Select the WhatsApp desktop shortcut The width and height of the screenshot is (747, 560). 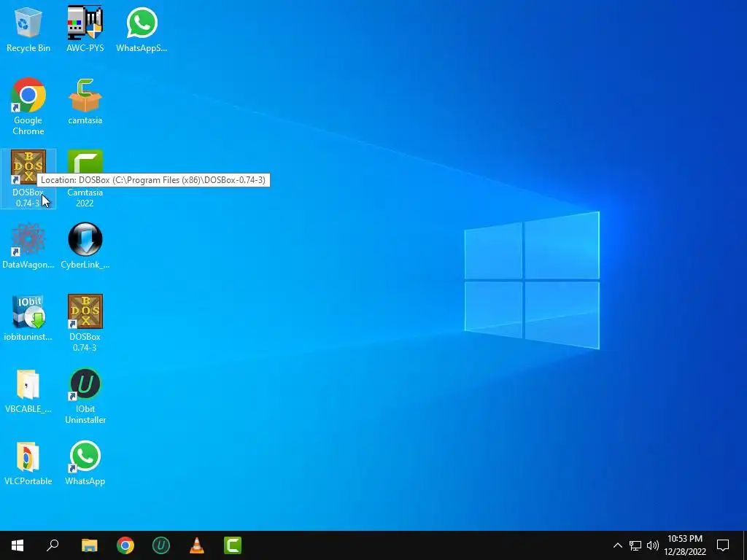[x=85, y=463]
